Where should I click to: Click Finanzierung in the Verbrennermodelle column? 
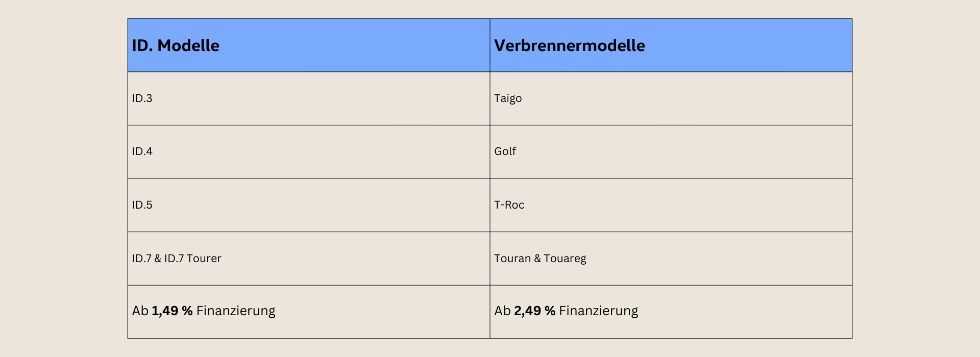point(598,311)
